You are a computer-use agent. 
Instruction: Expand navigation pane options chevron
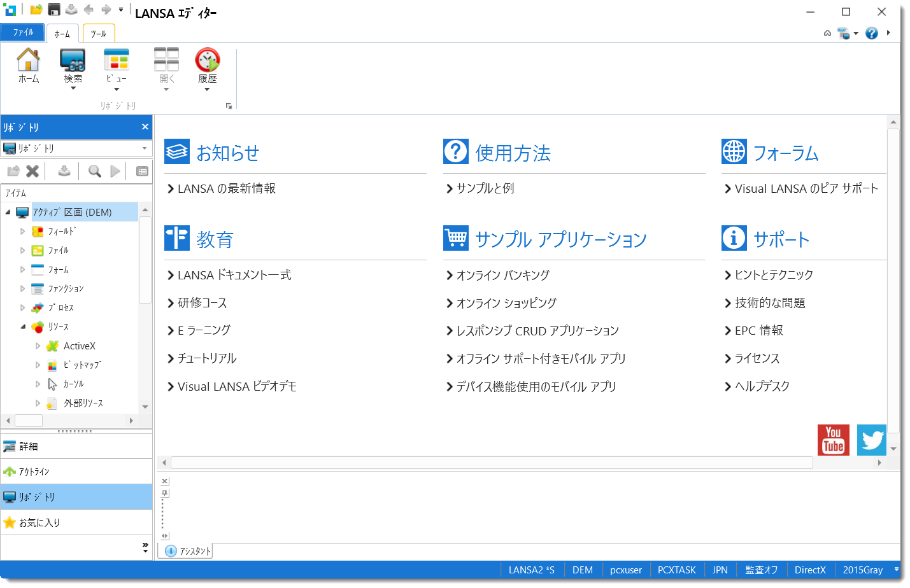click(145, 547)
